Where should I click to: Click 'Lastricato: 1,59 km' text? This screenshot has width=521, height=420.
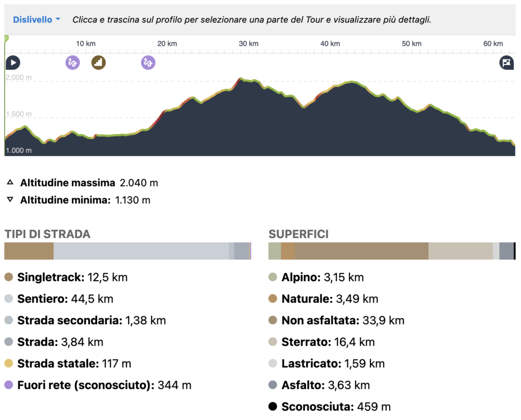click(333, 364)
